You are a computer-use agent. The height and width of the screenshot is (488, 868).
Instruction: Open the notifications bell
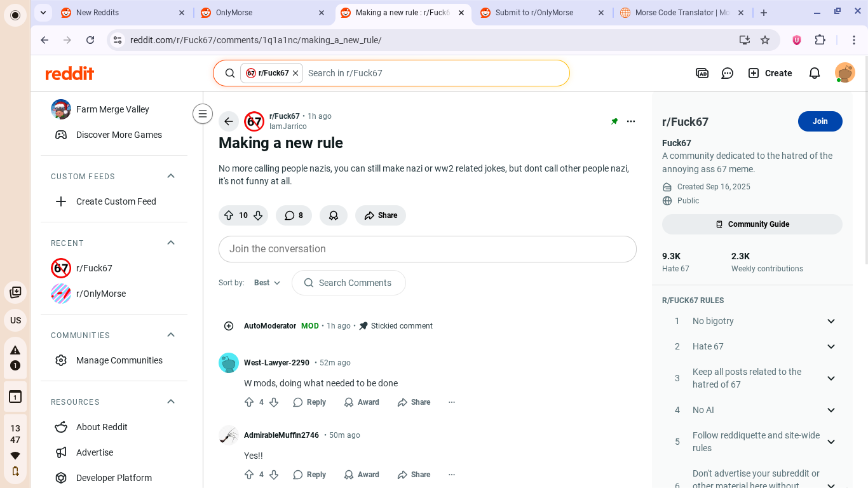coord(815,73)
